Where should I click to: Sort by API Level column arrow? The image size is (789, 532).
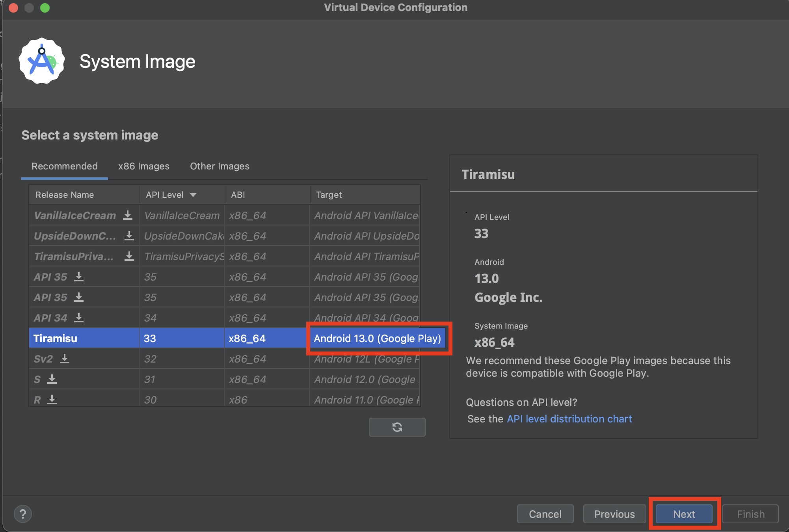193,195
